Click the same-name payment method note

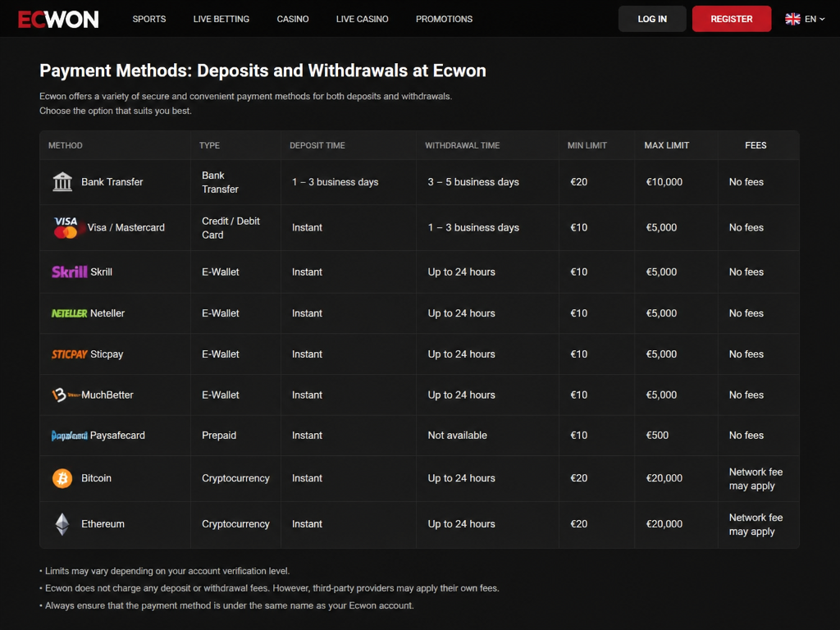coord(227,605)
